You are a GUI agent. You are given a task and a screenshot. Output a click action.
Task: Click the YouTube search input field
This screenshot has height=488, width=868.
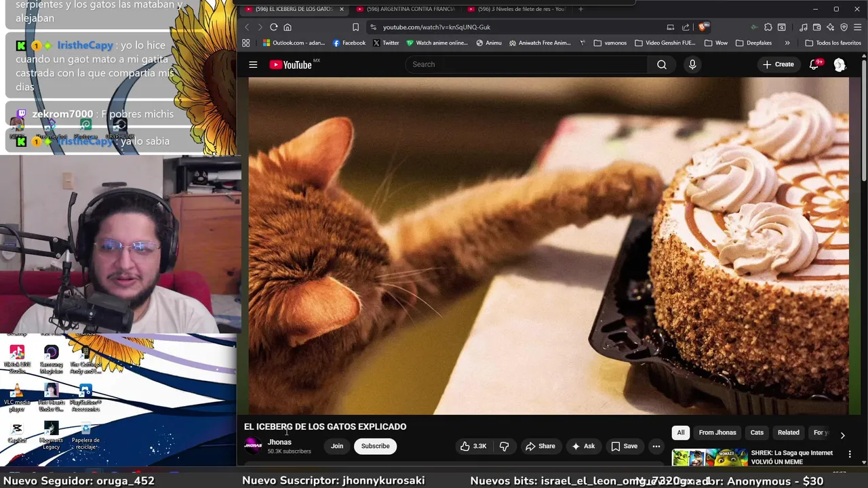pyautogui.click(x=526, y=64)
